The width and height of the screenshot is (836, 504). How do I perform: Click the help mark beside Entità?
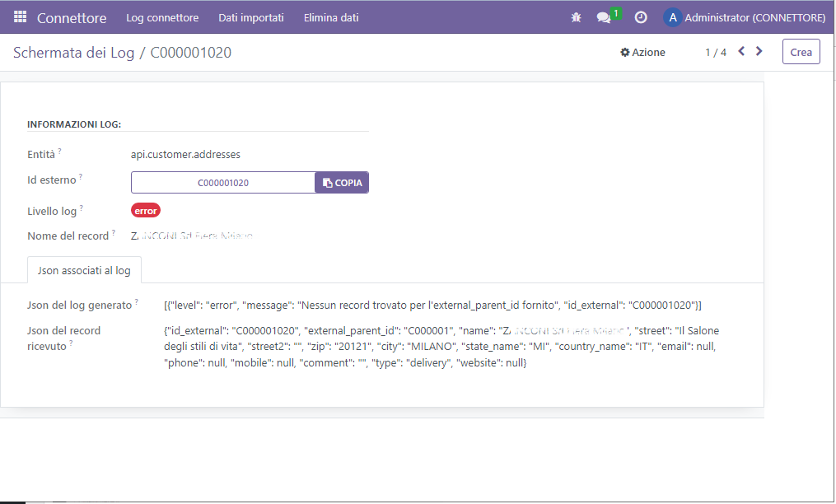point(60,152)
